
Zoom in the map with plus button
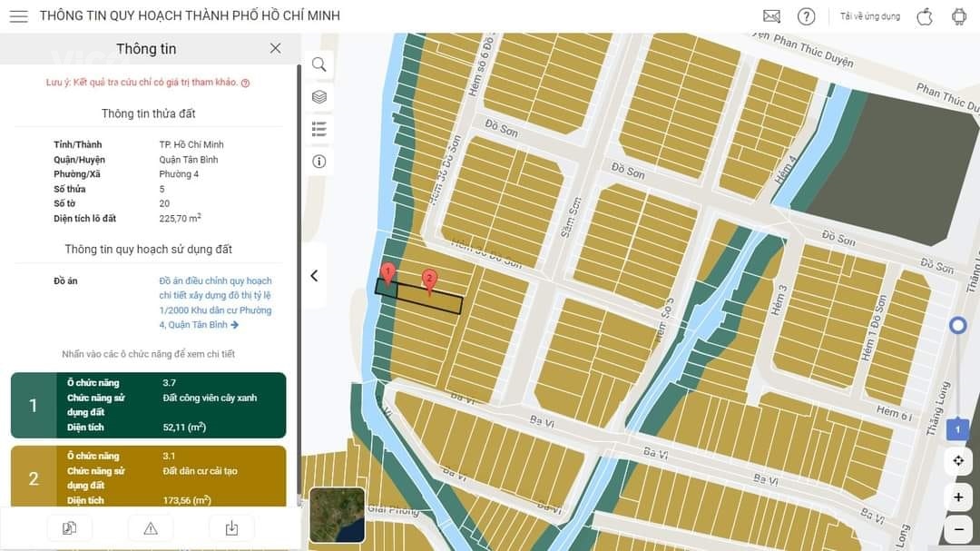957,497
